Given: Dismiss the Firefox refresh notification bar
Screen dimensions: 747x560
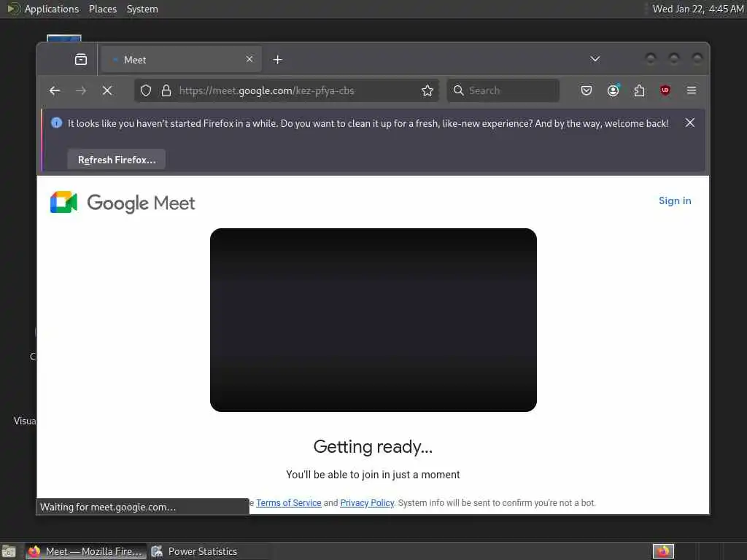Looking at the screenshot, I should pos(690,122).
